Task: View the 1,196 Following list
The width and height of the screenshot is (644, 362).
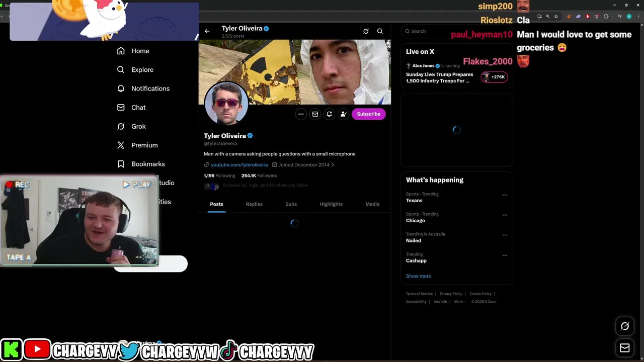Action: [219, 175]
